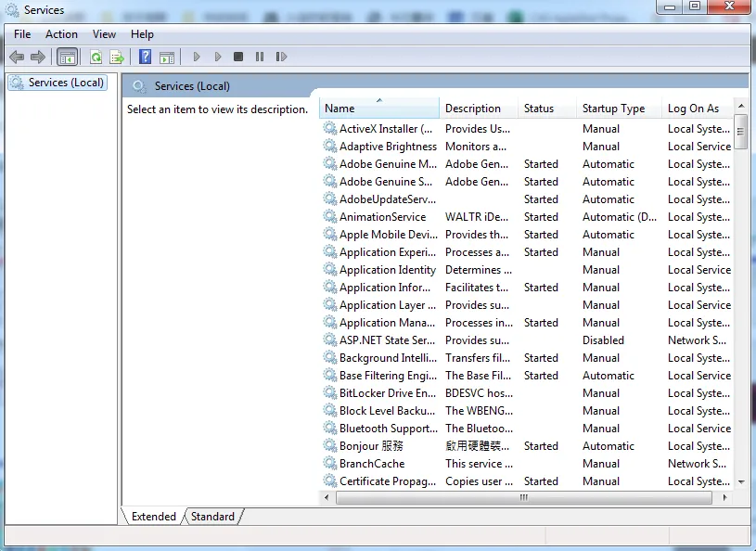Screen dimensions: 756x551
Task: Click the Refresh toolbar icon
Action: 96,57
